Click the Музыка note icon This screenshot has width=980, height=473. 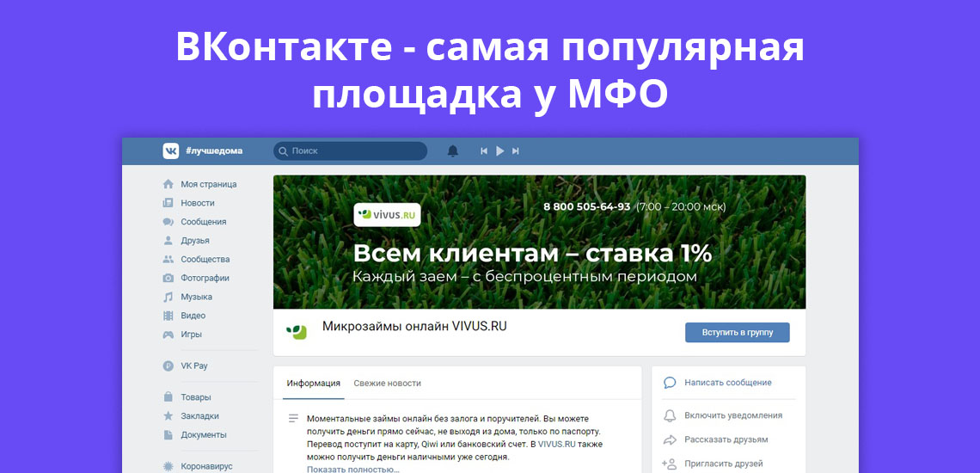click(168, 297)
